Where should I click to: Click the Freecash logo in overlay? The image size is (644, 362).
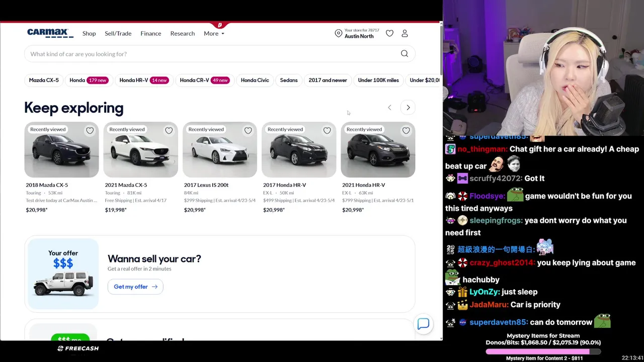[x=78, y=348]
